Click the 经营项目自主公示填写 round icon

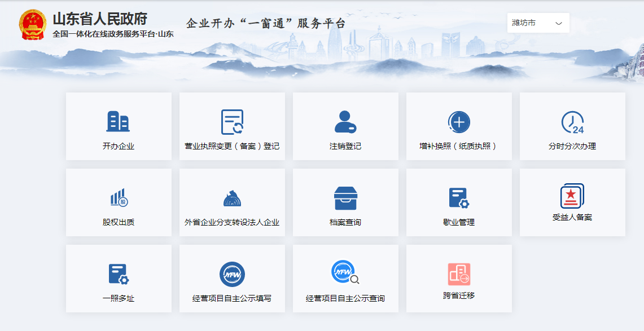click(x=232, y=274)
